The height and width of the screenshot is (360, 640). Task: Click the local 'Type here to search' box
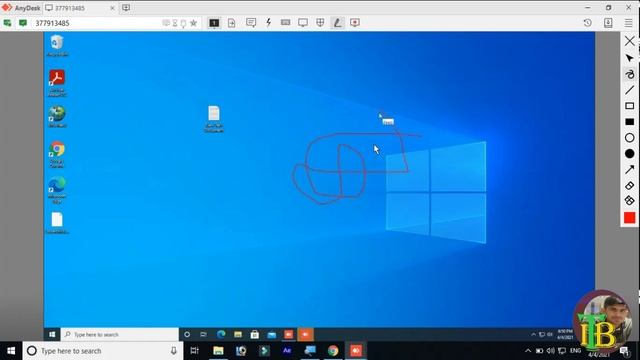[103, 351]
